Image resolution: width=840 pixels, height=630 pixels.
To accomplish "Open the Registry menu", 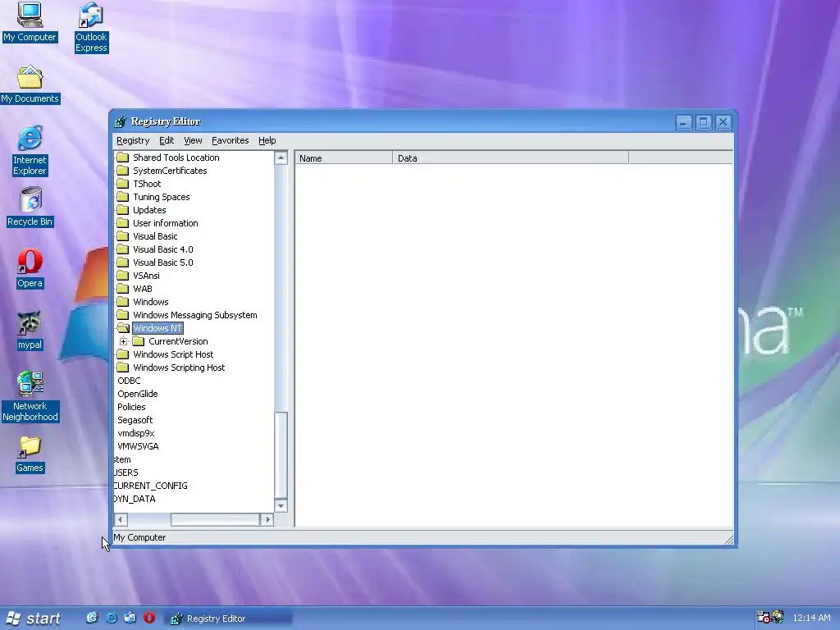I will [133, 140].
